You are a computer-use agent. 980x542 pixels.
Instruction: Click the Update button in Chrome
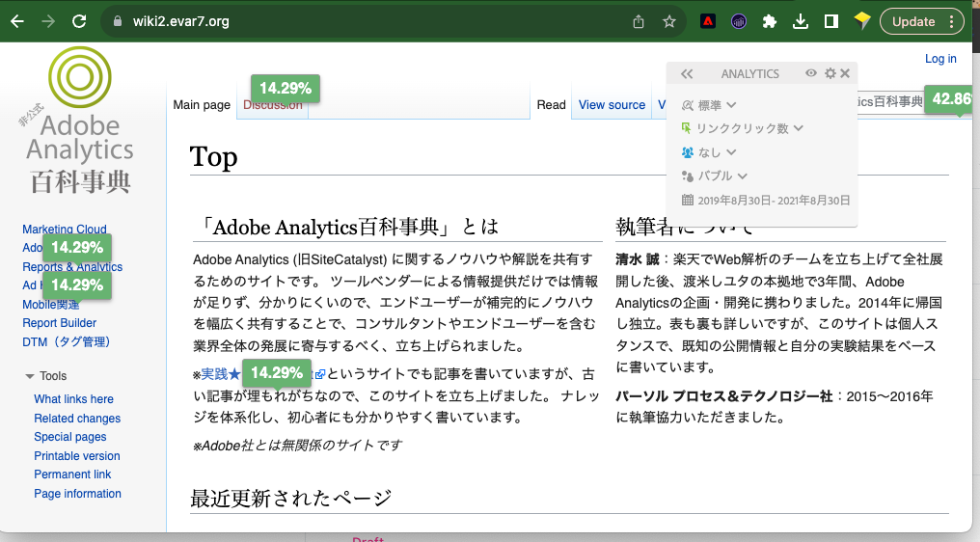913,22
